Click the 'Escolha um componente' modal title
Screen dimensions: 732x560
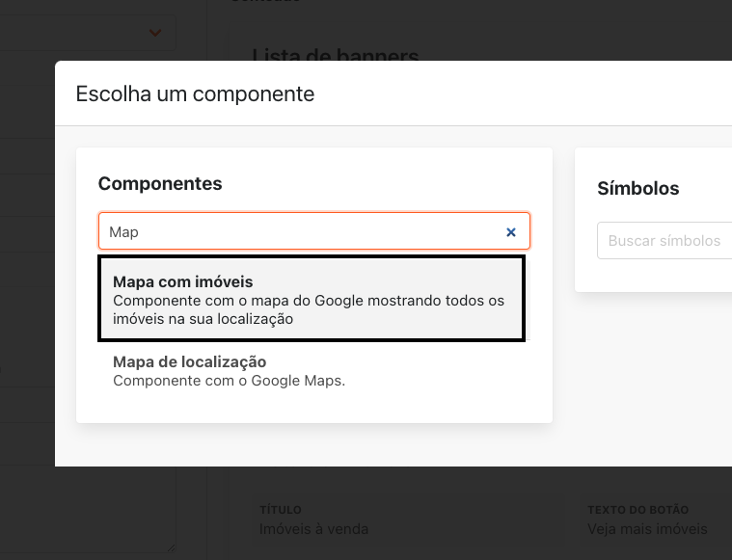coord(195,93)
